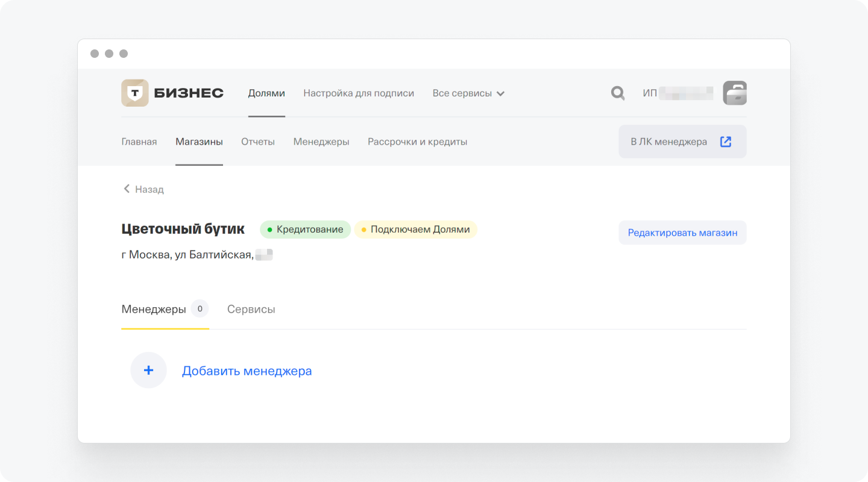Click the ИП account name
The image size is (868, 482).
(x=678, y=93)
